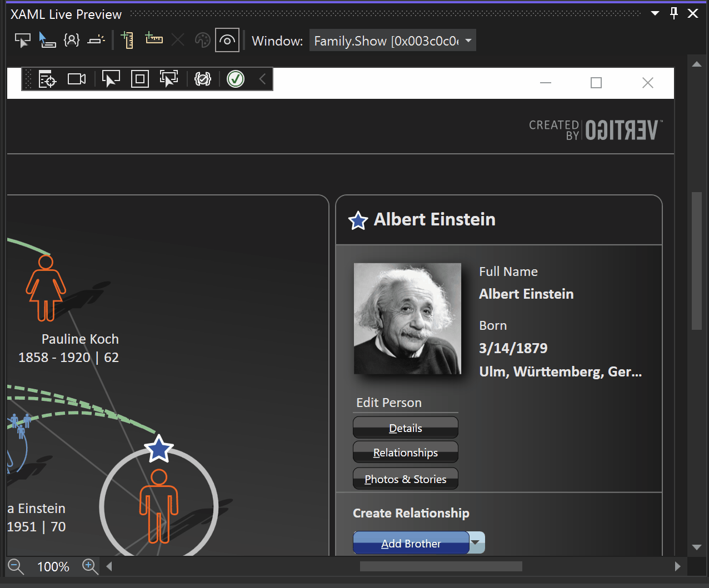Click the Ulm, Württemberg birthplace text
This screenshot has width=709, height=588.
[x=561, y=371]
